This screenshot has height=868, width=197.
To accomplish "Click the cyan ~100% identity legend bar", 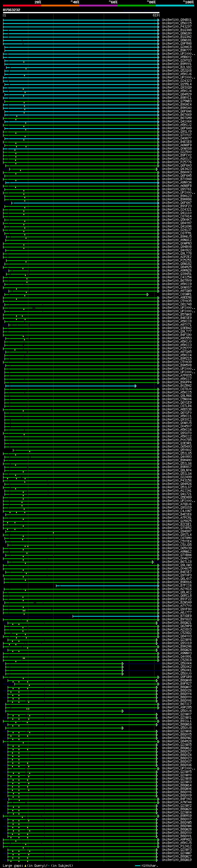I will coord(175,6).
